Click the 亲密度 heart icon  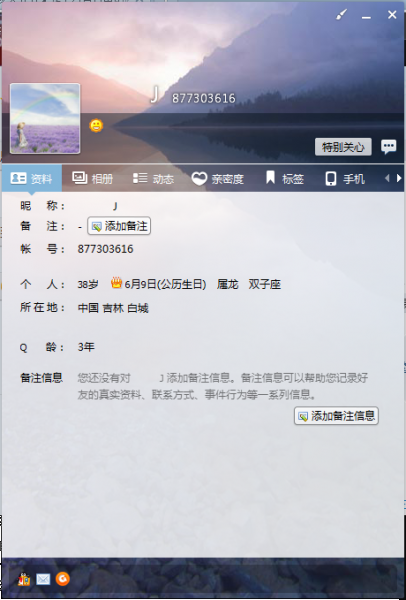[x=199, y=178]
